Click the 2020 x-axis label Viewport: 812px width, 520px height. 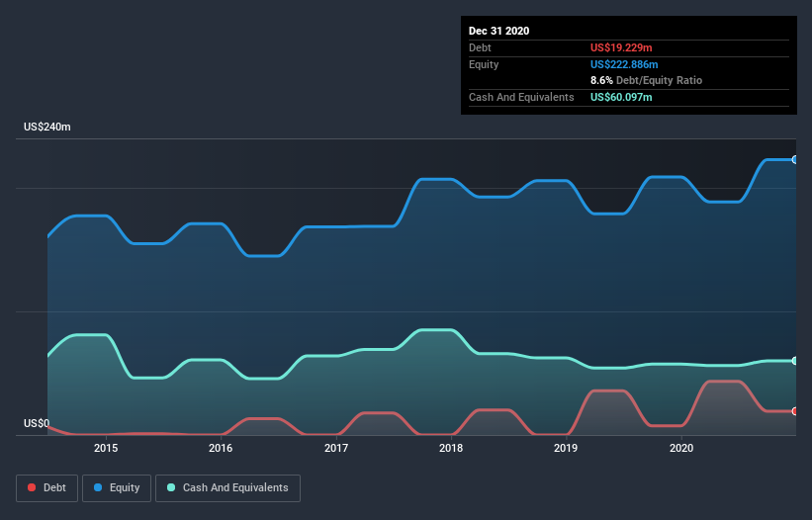681,448
